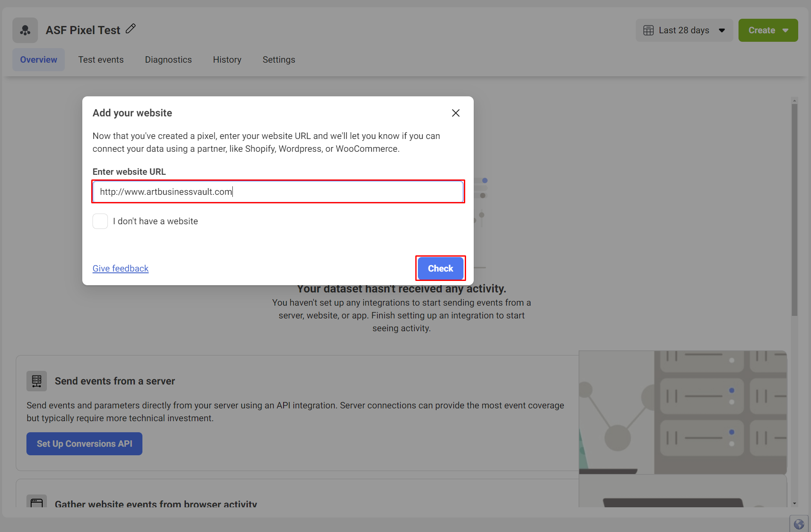Click the globe icon in the bottom right corner
This screenshot has width=811, height=532.
coord(799,524)
